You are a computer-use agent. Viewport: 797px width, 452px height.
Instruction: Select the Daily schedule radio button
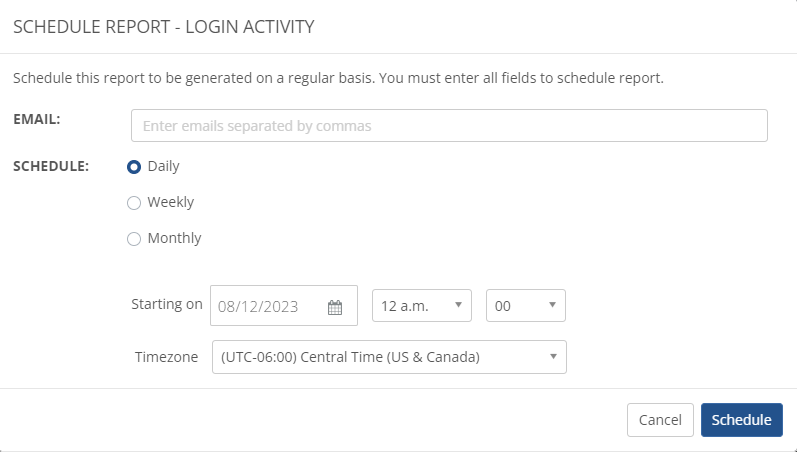point(134,167)
